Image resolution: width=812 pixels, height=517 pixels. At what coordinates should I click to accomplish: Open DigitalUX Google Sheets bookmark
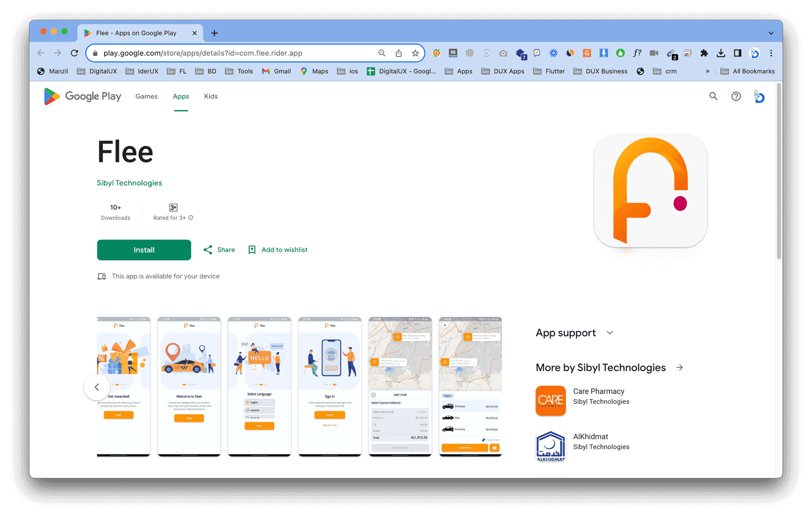pos(401,71)
